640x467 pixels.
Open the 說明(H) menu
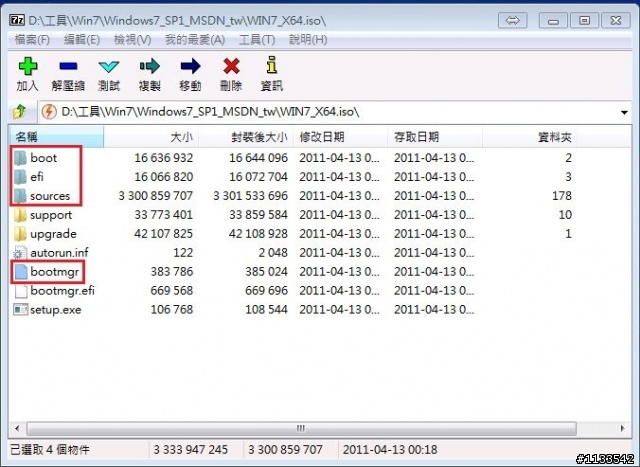tap(308, 40)
